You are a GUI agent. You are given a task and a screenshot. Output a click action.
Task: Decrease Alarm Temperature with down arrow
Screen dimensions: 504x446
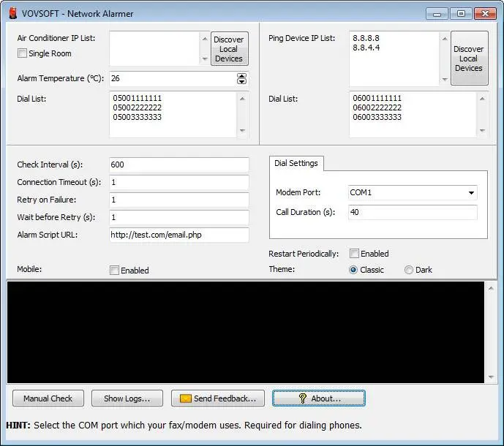click(x=241, y=81)
